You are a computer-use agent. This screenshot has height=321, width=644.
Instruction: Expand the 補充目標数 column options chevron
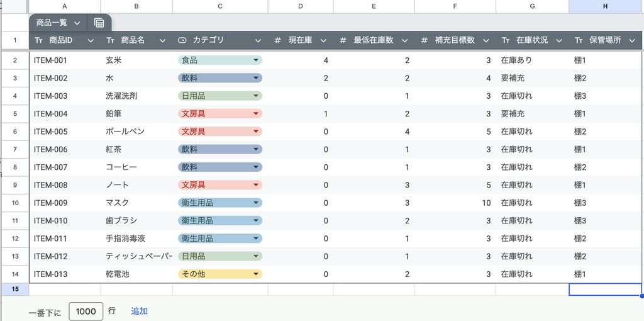486,41
